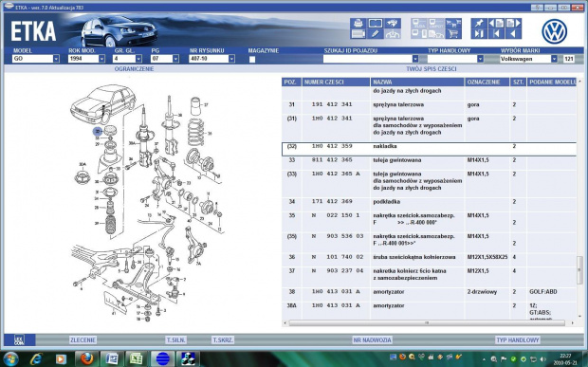Viewport: 588px width, 367px height.
Task: Click the jump-to-first arrow icon
Action: pyautogui.click(x=496, y=34)
